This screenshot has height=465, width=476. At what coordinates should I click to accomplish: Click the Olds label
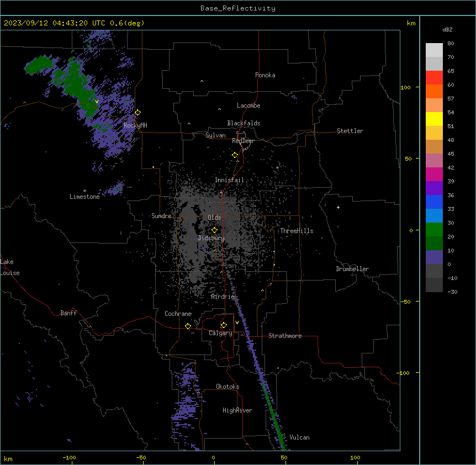point(214,218)
